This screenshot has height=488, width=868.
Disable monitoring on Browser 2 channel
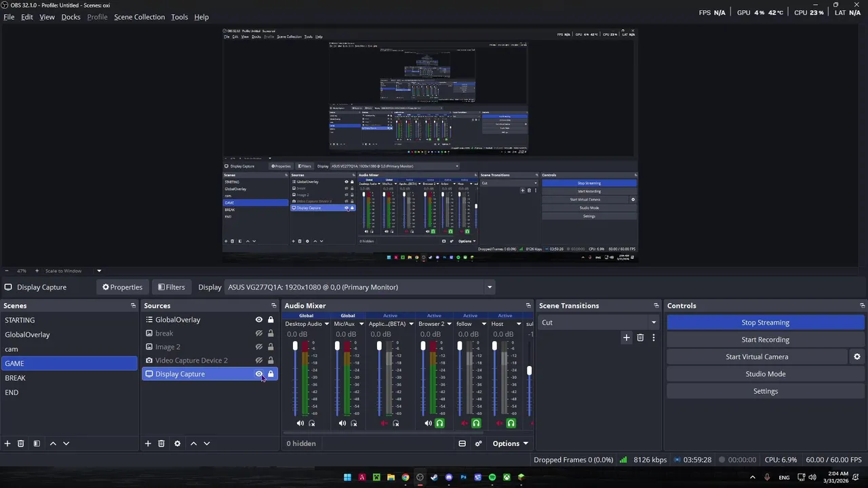[439, 423]
